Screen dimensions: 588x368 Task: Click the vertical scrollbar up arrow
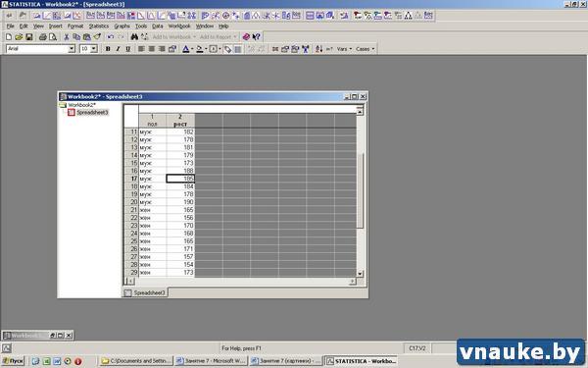[360, 112]
